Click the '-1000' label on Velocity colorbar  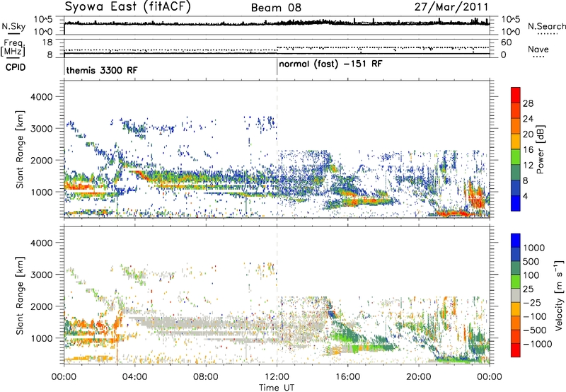538,344
